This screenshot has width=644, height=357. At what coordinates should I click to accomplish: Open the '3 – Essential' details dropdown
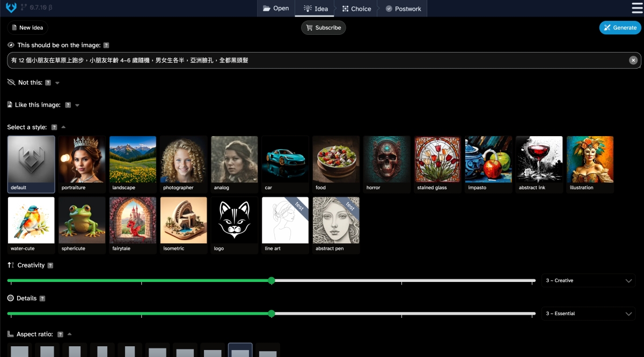[x=588, y=314]
